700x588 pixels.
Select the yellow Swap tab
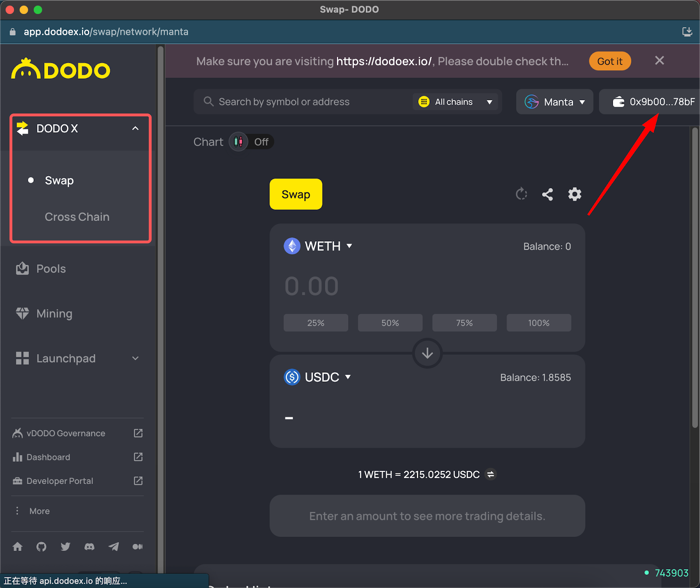[x=296, y=194]
